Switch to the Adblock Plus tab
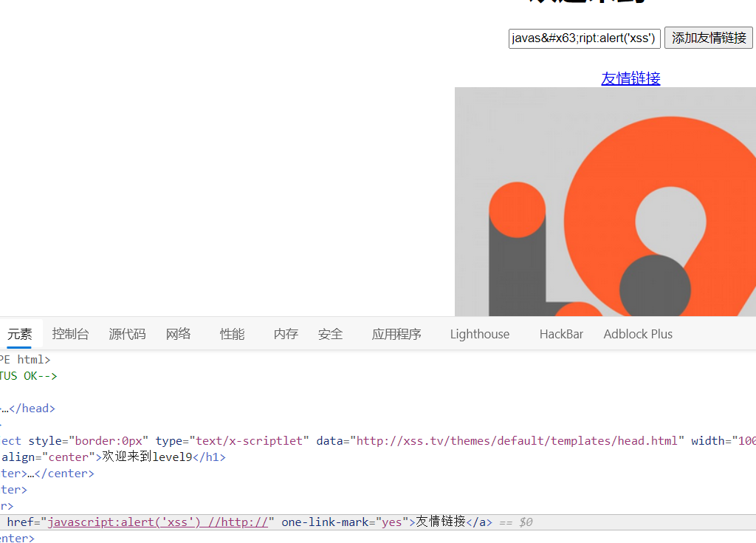This screenshot has width=756, height=543. [x=638, y=334]
